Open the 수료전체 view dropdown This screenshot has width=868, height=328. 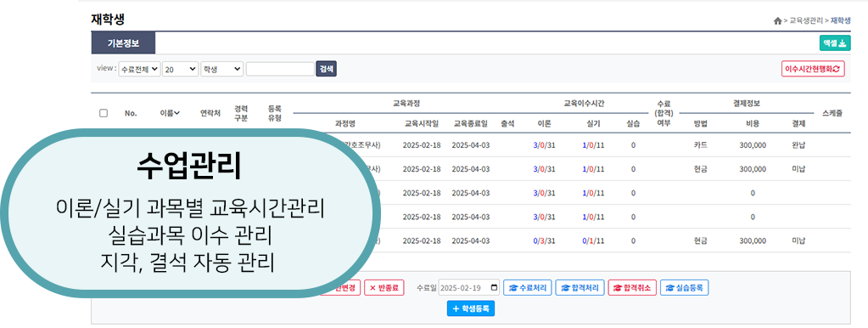(139, 69)
